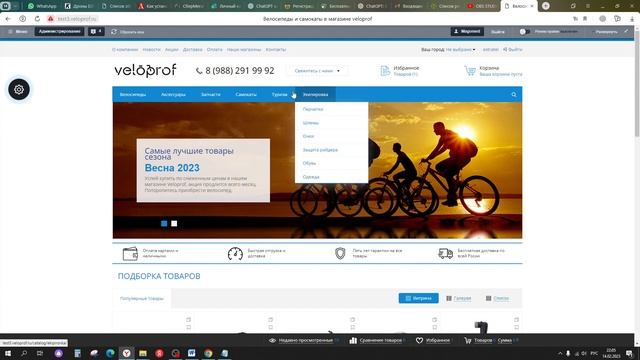Open Windows Start menu
Screen dimensions: 640x360
point(7,353)
